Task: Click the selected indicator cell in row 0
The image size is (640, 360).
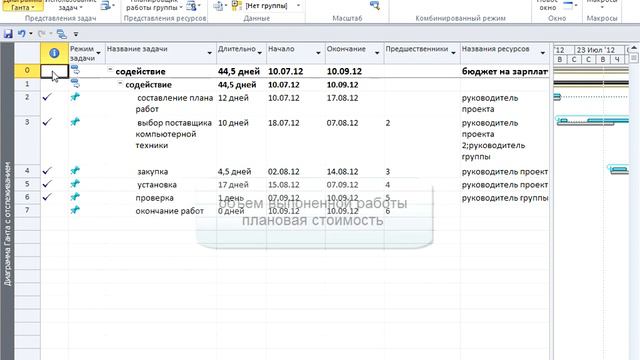Action: tap(54, 71)
